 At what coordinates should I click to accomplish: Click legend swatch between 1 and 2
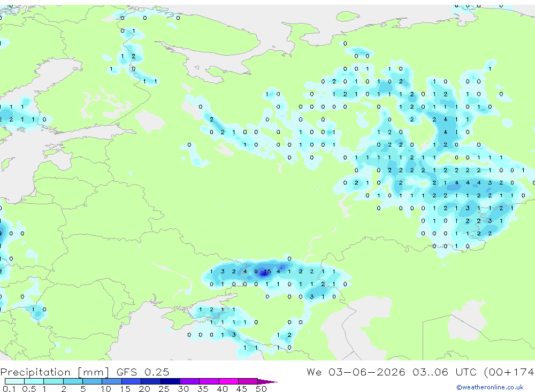pos(53,381)
